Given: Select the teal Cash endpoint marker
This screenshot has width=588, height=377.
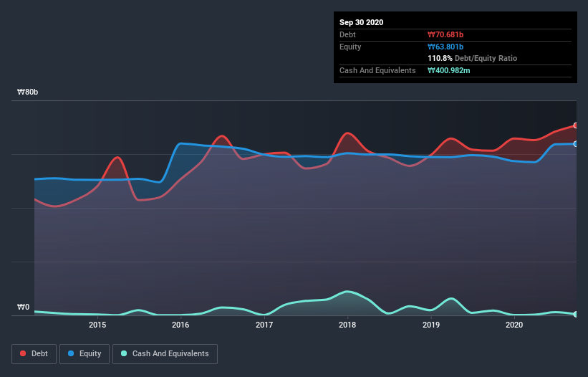Looking at the screenshot, I should (576, 315).
